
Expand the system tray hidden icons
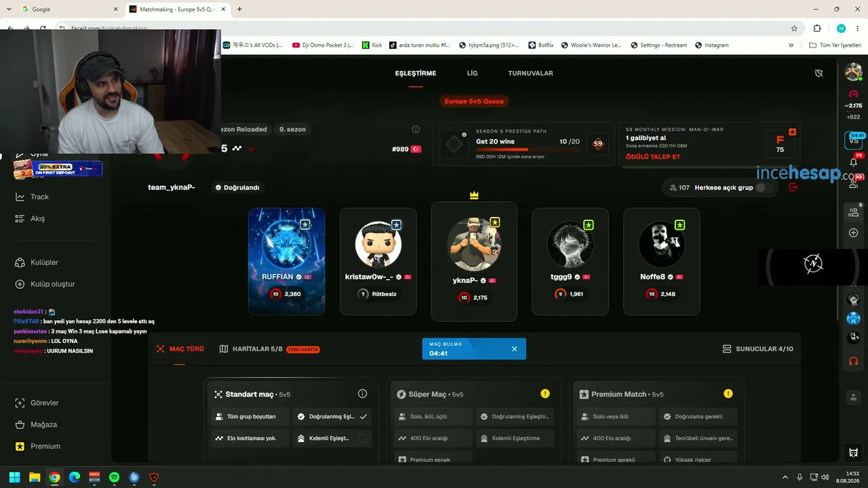(785, 477)
